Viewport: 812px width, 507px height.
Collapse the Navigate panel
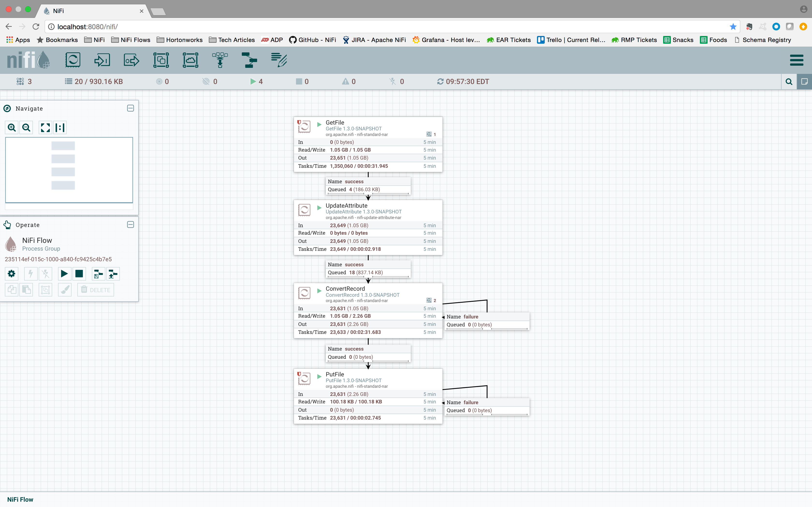click(x=130, y=108)
